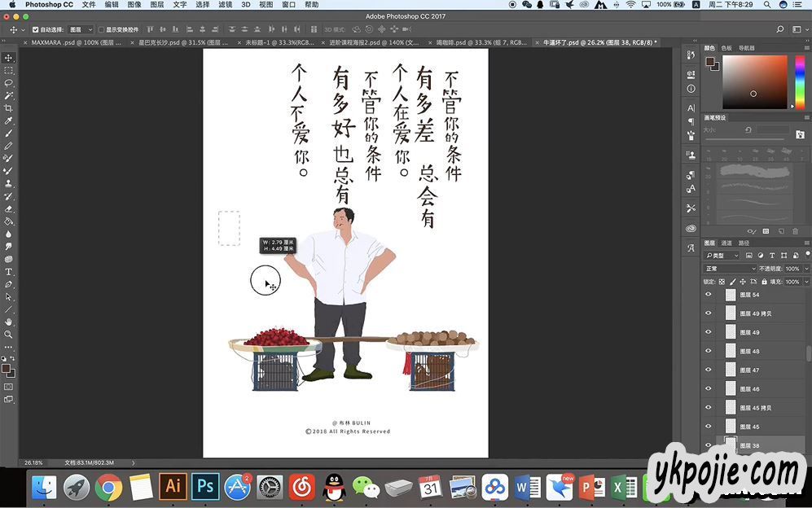Viewport: 812px width, 508px height.
Task: Click the lock-all padlock icon in Layers
Action: pos(762,282)
